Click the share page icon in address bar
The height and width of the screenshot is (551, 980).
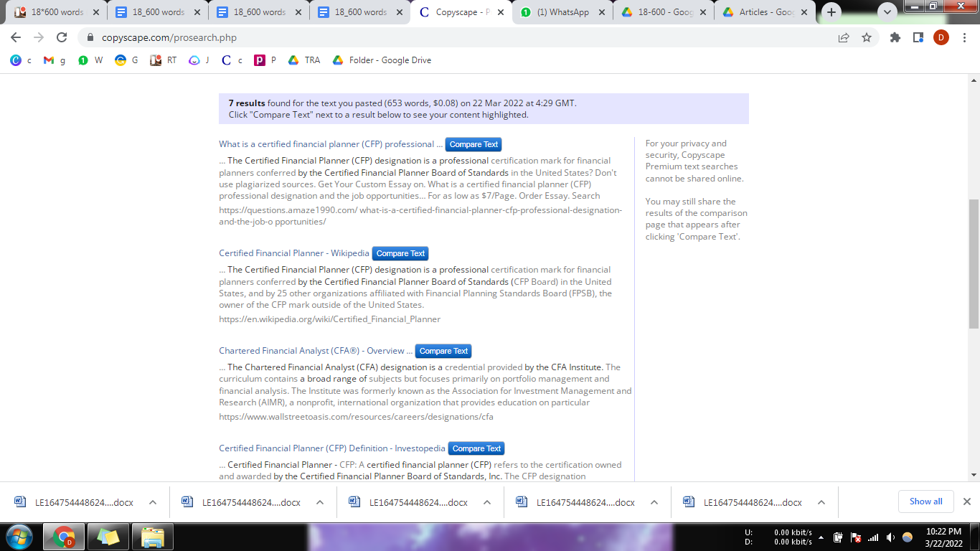tap(844, 37)
